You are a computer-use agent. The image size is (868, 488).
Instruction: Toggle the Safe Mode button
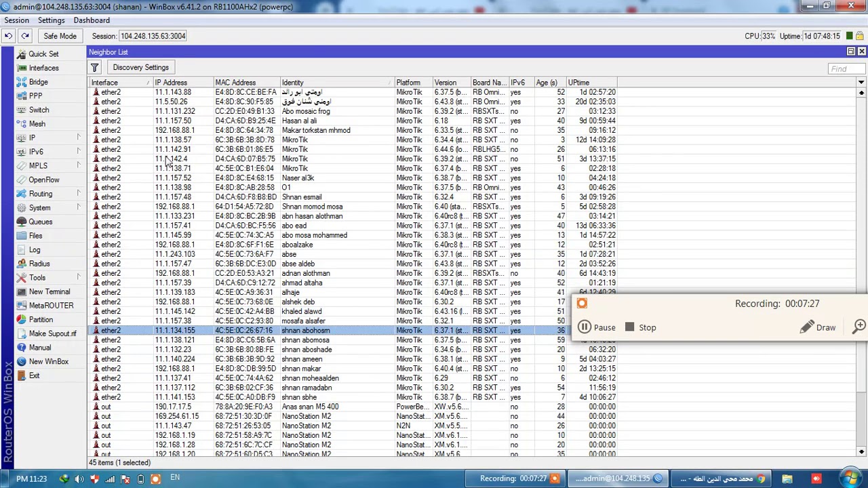click(x=60, y=36)
